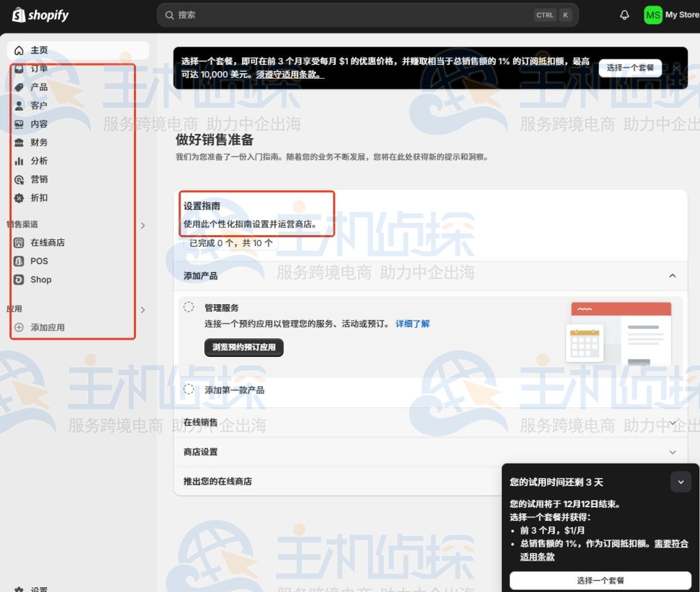Viewport: 700px width, 592px height.
Task: Expand the 在线销售 section
Action: 672,422
